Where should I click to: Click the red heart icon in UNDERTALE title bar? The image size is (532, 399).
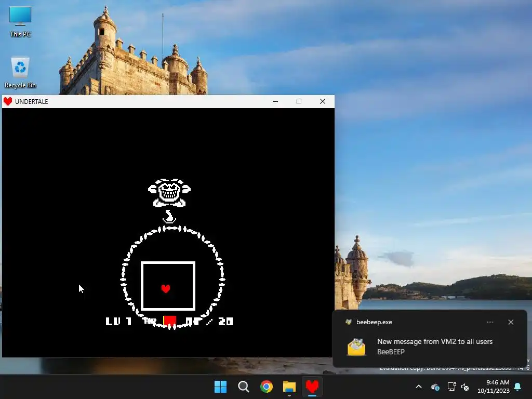pyautogui.click(x=8, y=101)
